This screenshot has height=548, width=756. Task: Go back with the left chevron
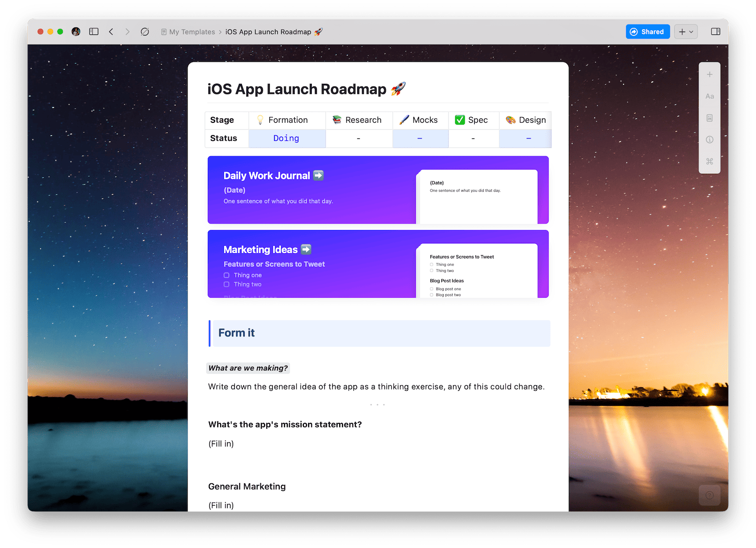(111, 32)
